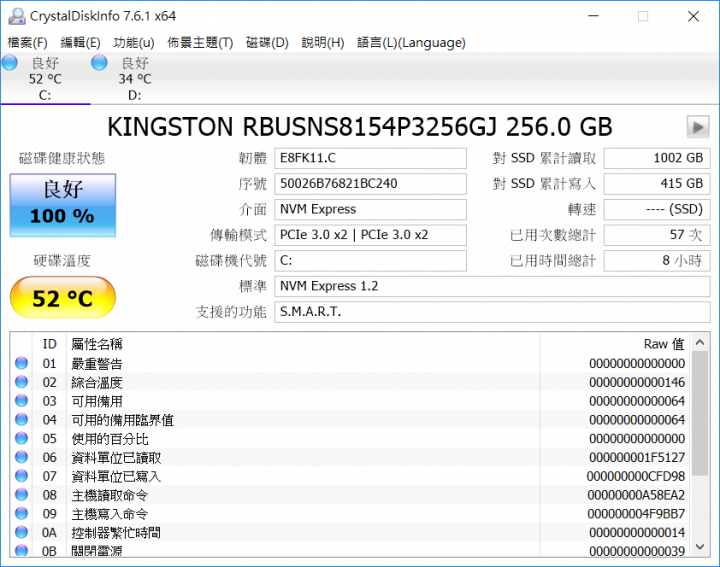The image size is (720, 567).
Task: Click transfer mode field PCIe 3.0 x2
Action: click(x=371, y=235)
